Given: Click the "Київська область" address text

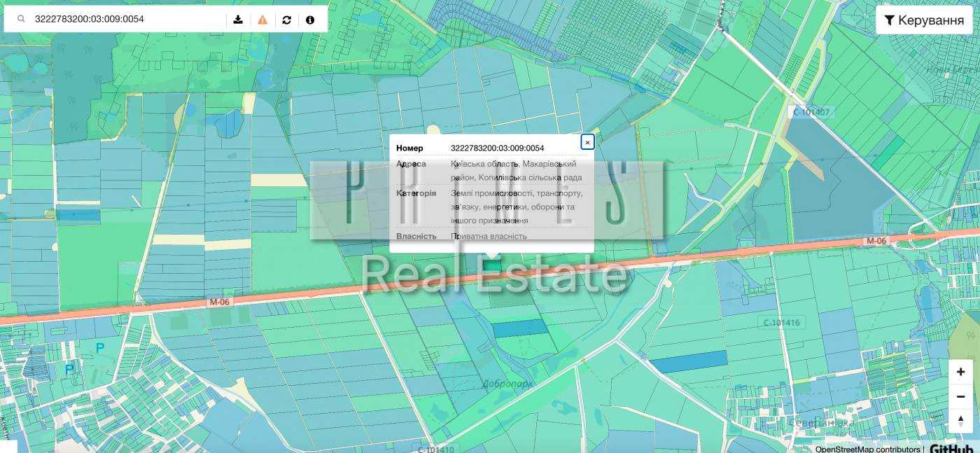Looking at the screenshot, I should coord(484,164).
